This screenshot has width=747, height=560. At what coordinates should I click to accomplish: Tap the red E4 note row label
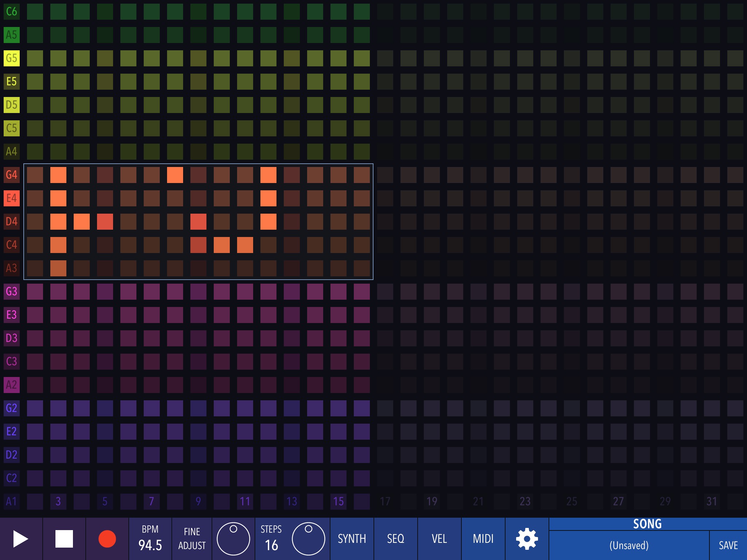coord(12,198)
